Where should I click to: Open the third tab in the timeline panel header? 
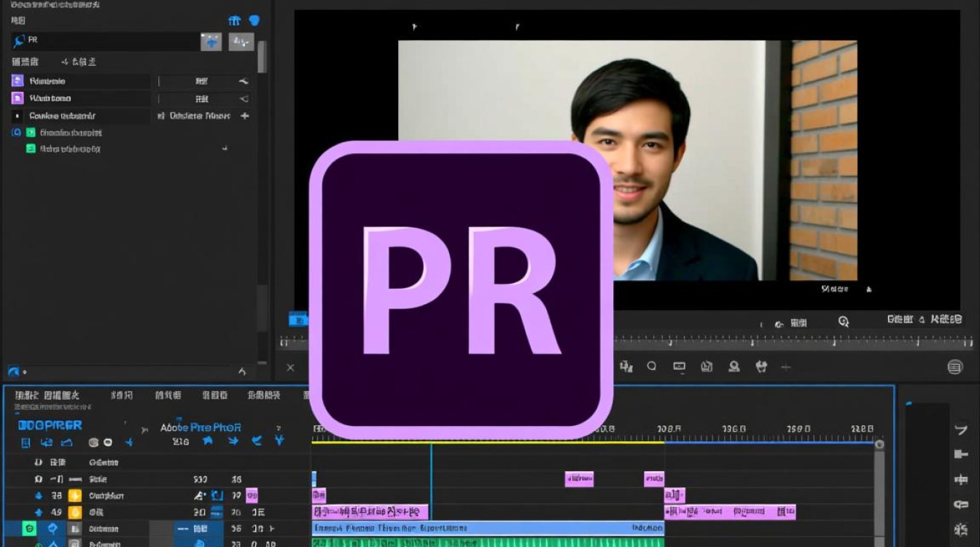168,395
